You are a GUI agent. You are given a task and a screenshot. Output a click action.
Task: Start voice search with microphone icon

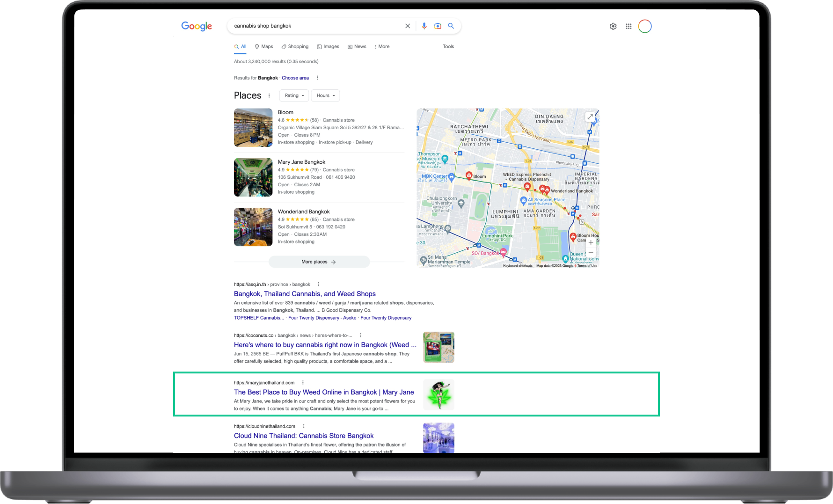(x=424, y=26)
